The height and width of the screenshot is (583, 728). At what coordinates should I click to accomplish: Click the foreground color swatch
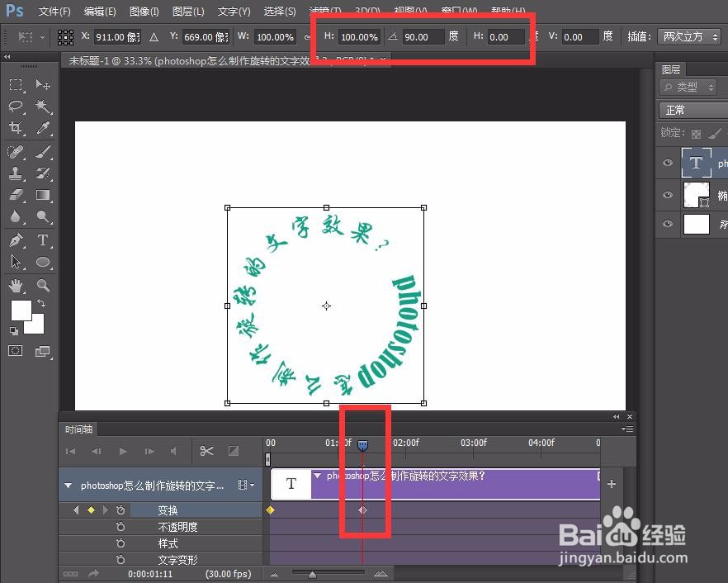21,310
